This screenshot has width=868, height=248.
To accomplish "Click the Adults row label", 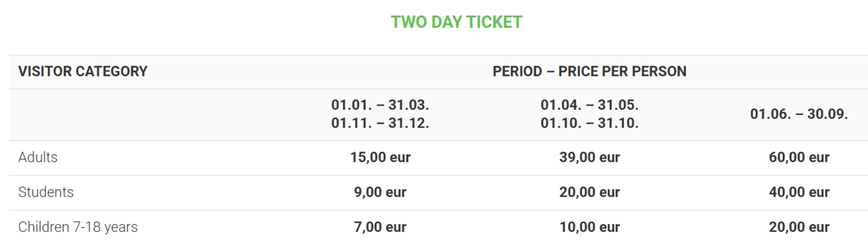I will pos(38,157).
